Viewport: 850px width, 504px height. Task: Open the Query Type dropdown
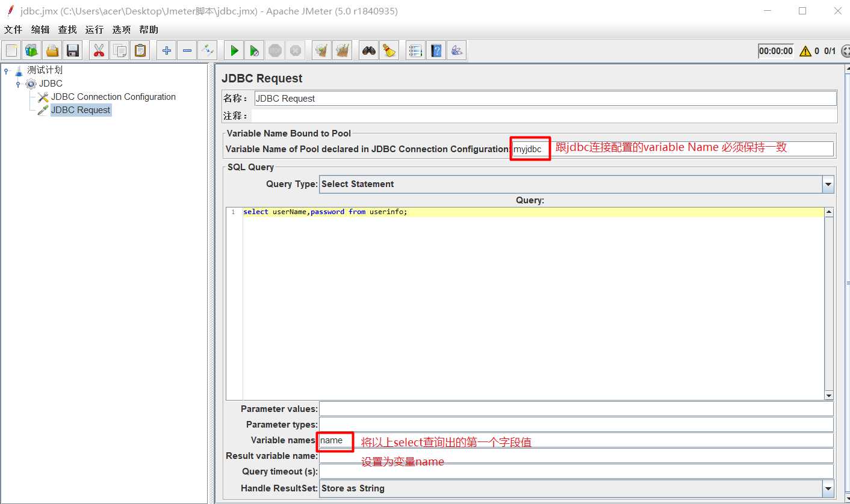pos(828,184)
